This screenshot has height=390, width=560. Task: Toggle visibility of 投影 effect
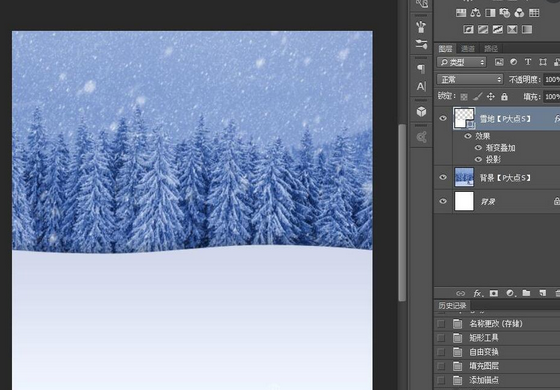[478, 160]
